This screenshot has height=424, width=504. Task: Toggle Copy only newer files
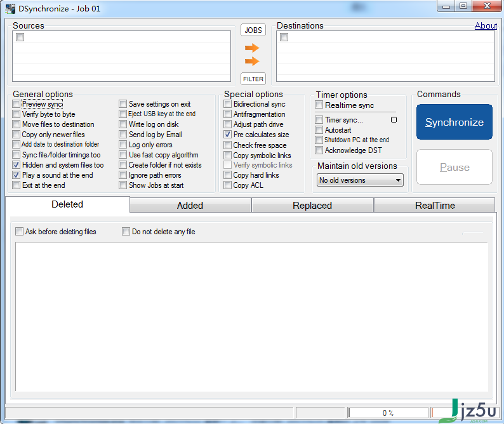coord(17,135)
